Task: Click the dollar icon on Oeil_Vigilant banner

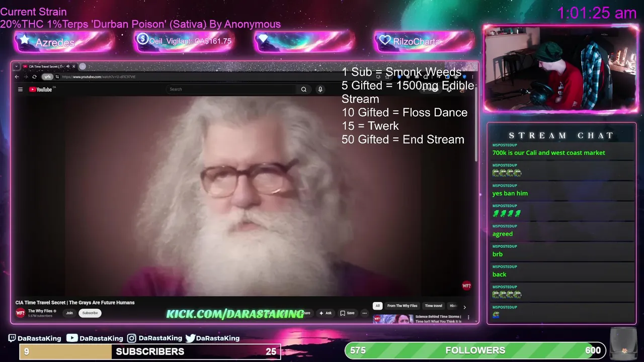Action: [142, 39]
